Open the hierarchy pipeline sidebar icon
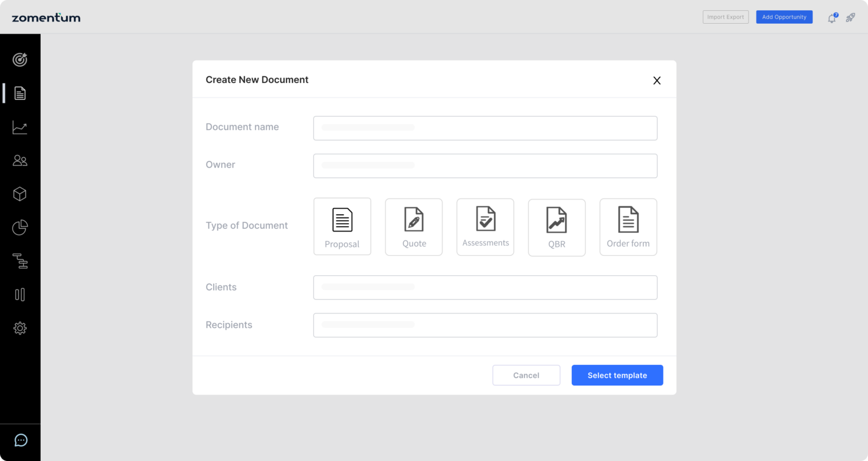The width and height of the screenshot is (868, 461). click(20, 260)
